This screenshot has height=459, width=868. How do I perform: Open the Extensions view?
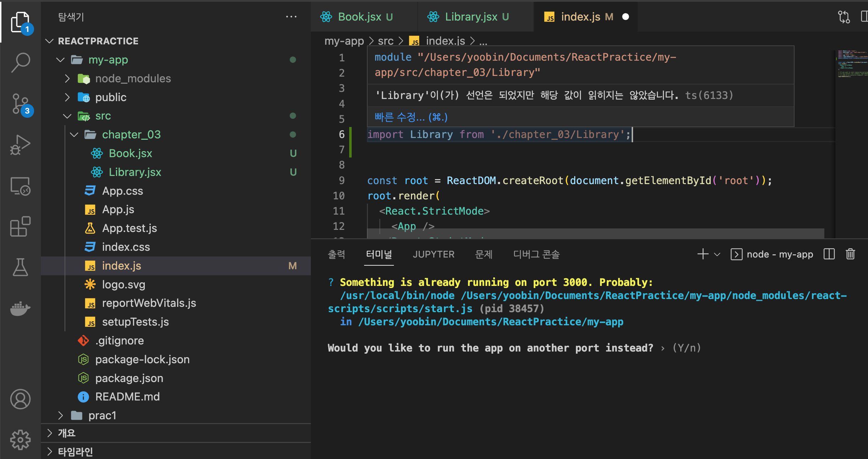tap(21, 226)
